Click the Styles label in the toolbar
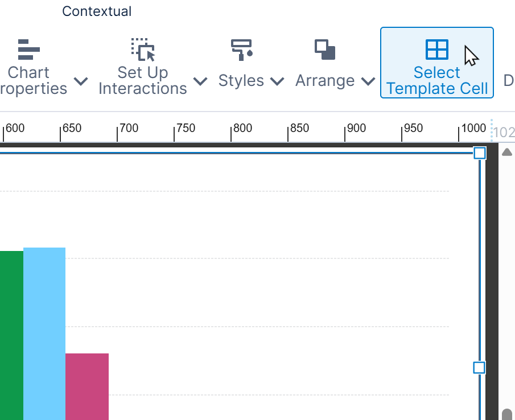Viewport: 515px width, 420px height. pyautogui.click(x=241, y=80)
